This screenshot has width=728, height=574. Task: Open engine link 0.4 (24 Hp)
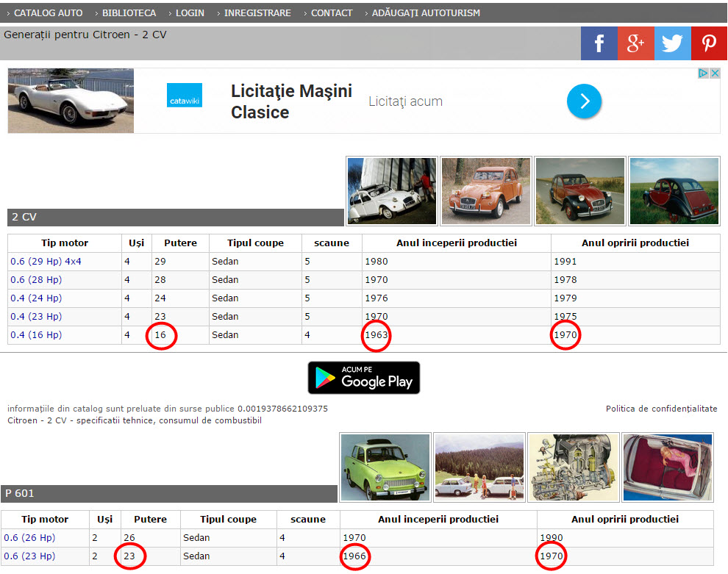pyautogui.click(x=36, y=298)
